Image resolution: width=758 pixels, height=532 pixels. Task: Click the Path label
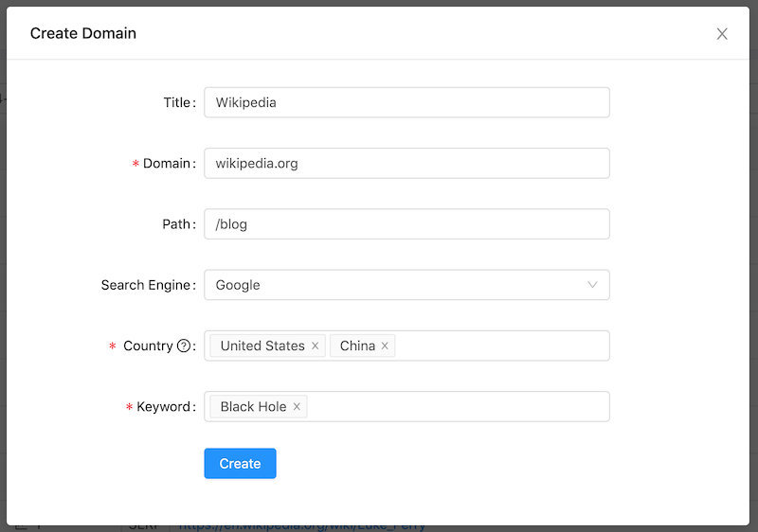[x=176, y=224]
